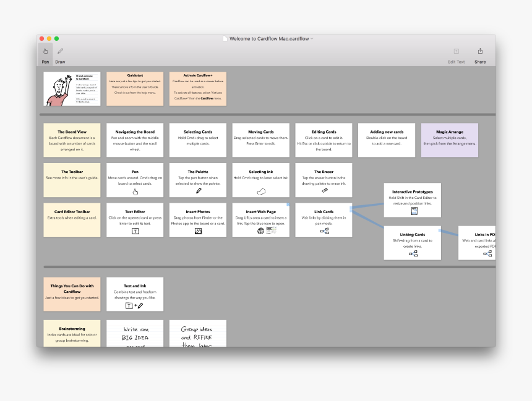Image resolution: width=532 pixels, height=401 pixels.
Task: Click the Editing Cards card title
Action: click(x=324, y=132)
